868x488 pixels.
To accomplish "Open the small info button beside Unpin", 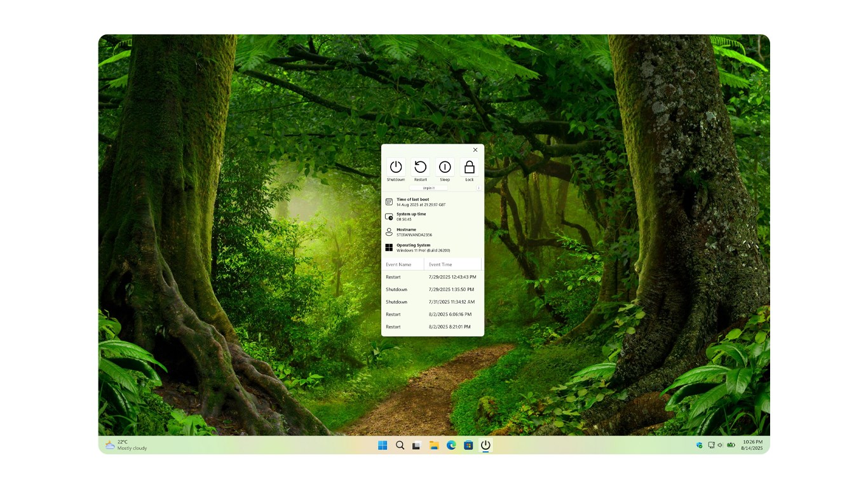I will point(478,188).
